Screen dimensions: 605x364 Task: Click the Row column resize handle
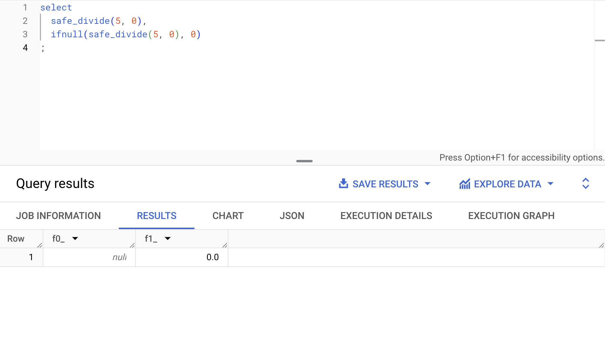(x=40, y=245)
